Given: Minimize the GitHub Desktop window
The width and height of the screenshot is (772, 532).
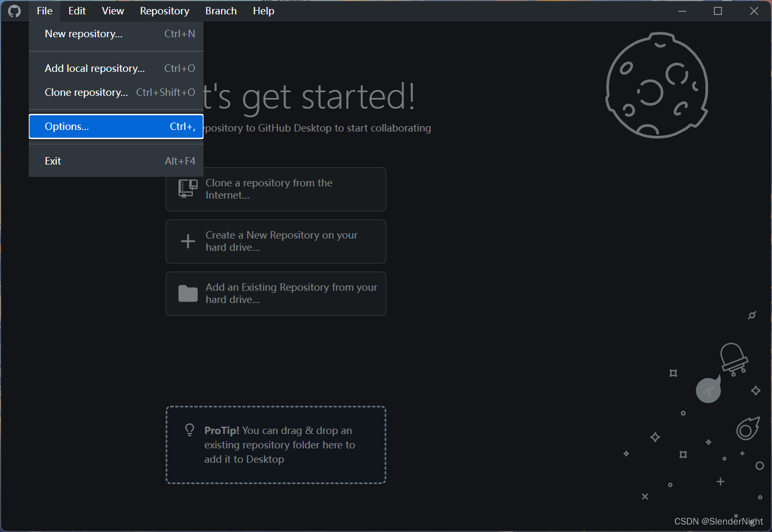Looking at the screenshot, I should (x=682, y=11).
